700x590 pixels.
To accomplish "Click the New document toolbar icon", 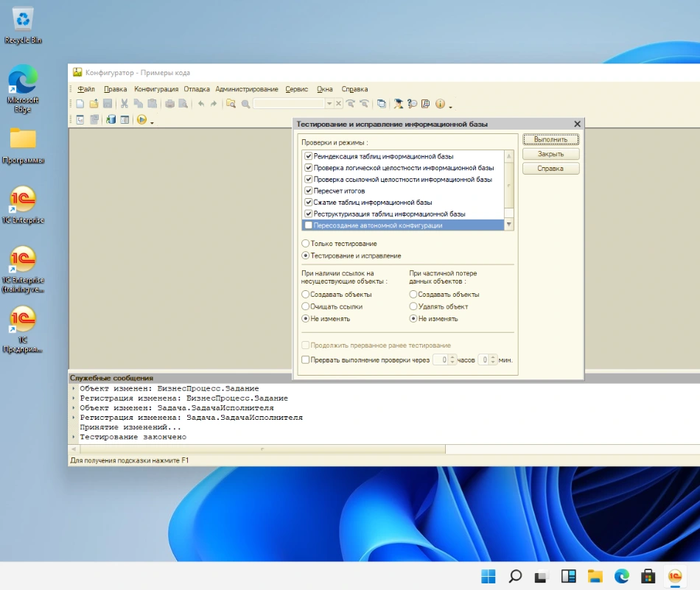I will (x=81, y=104).
